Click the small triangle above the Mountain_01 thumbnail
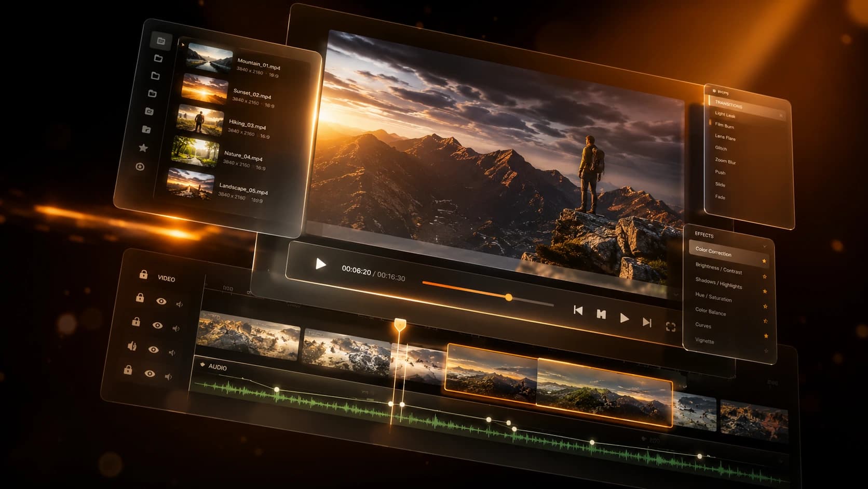This screenshot has height=489, width=868. pyautogui.click(x=183, y=45)
